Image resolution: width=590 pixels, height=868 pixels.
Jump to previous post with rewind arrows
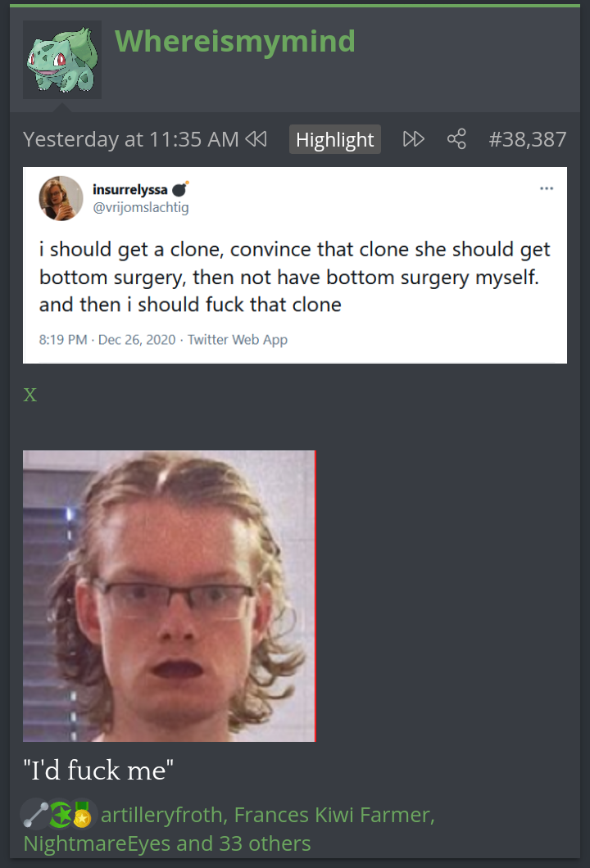coord(256,138)
